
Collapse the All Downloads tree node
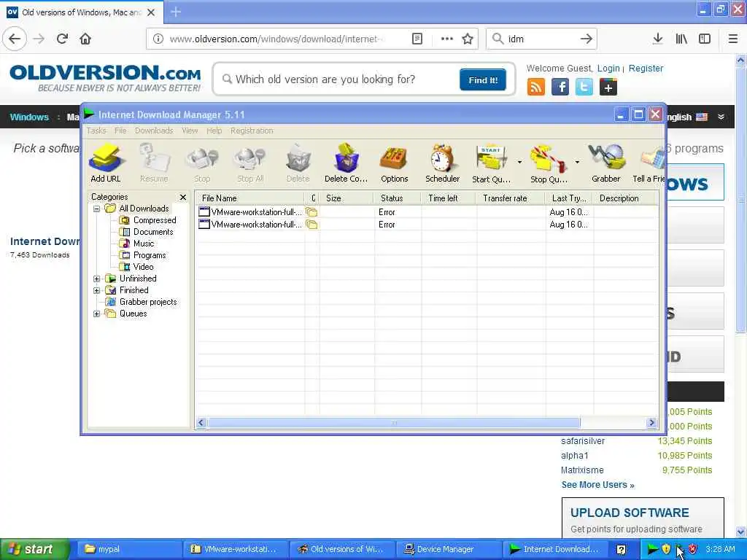pyautogui.click(x=97, y=209)
